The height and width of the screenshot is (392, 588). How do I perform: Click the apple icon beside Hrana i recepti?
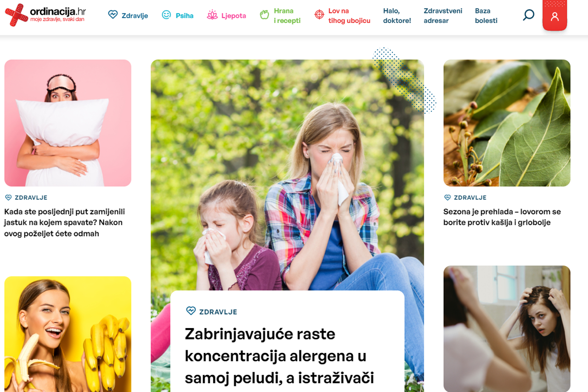point(264,15)
